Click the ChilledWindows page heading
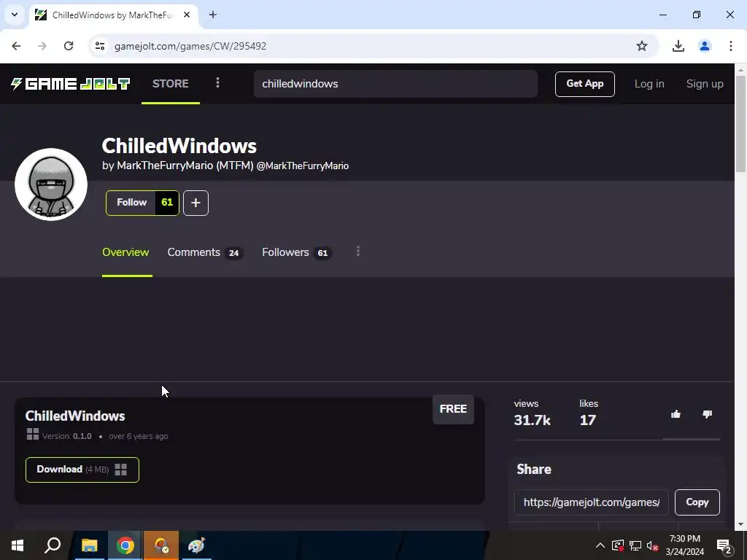Screen dimensions: 747x560 coord(179,146)
